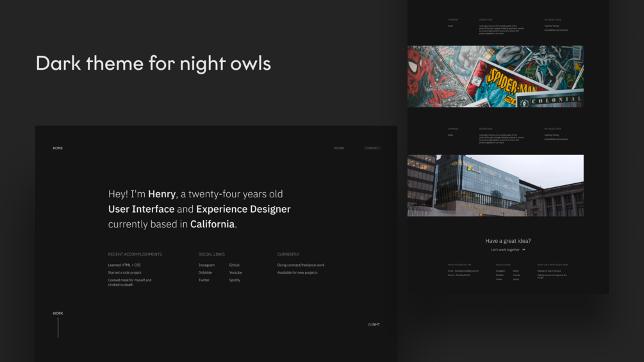This screenshot has height=362, width=644.
Task: Open the HOME navigation link
Action: coord(58,148)
